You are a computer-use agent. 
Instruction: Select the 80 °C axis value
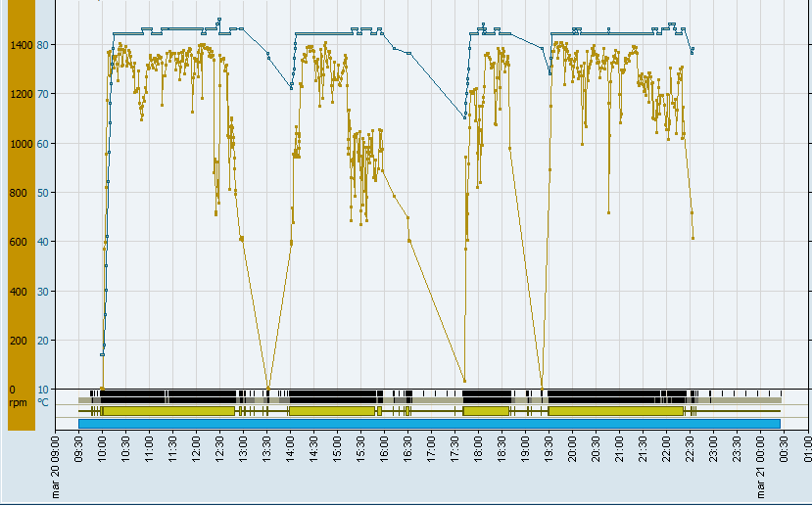point(42,45)
